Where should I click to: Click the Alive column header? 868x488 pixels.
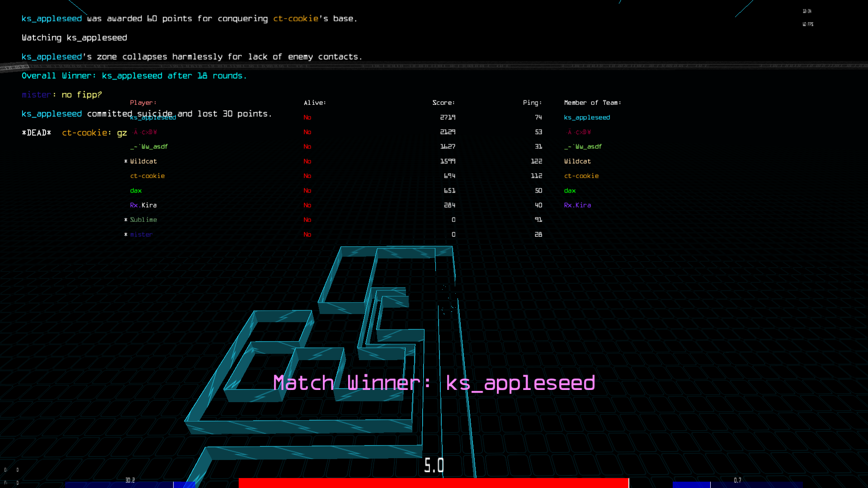coord(315,103)
